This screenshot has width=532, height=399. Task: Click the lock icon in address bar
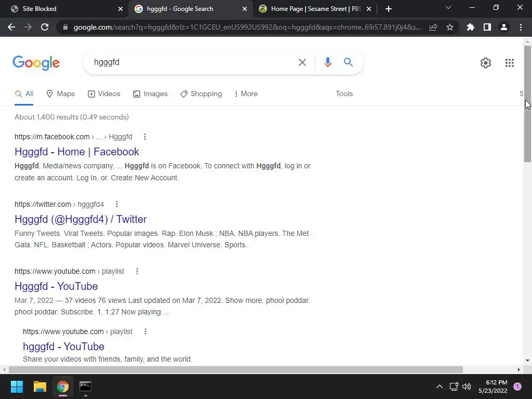[x=65, y=27]
